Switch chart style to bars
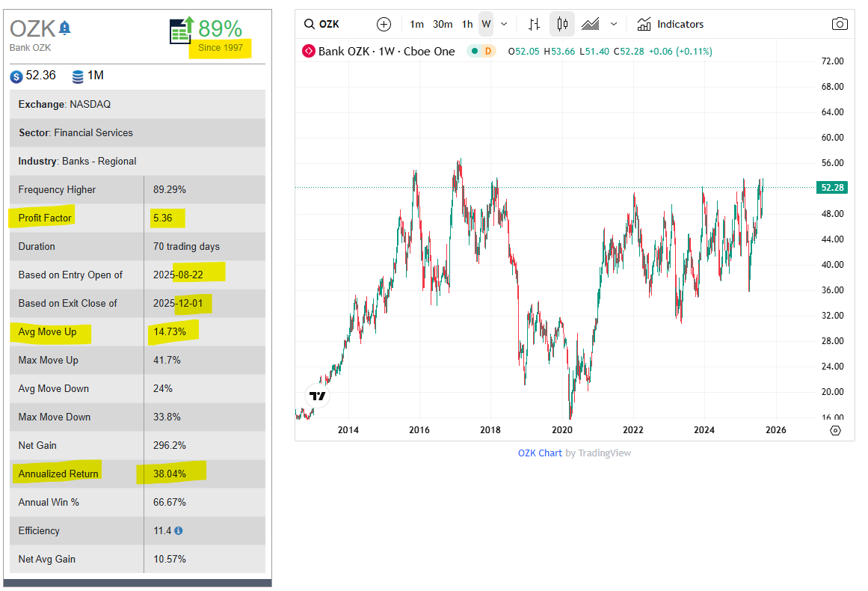This screenshot has width=868, height=591. pyautogui.click(x=534, y=25)
